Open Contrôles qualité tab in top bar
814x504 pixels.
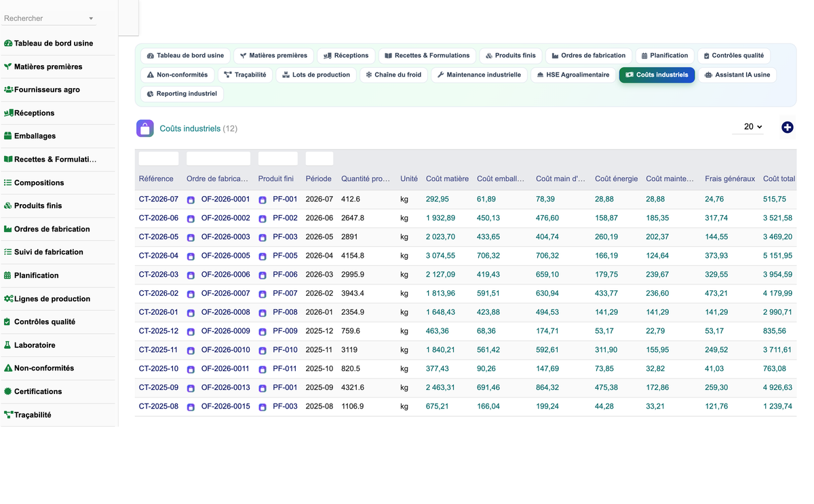click(x=733, y=56)
